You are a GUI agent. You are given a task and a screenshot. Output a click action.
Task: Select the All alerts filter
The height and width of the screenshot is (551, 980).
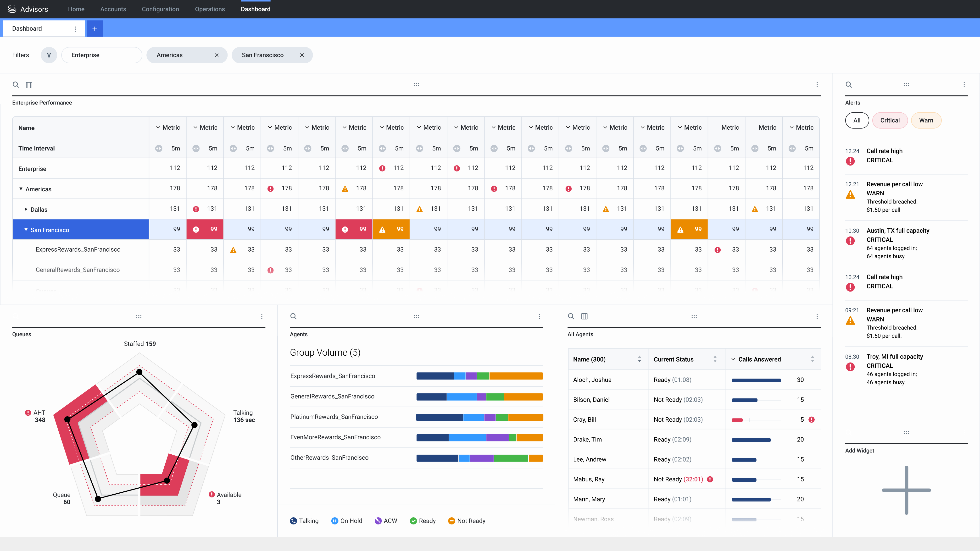click(857, 121)
